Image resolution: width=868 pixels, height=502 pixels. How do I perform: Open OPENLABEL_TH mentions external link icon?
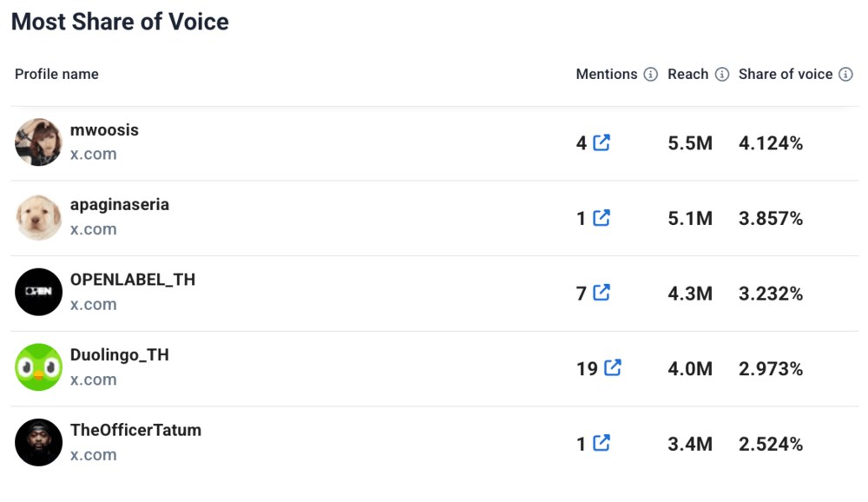(x=602, y=294)
